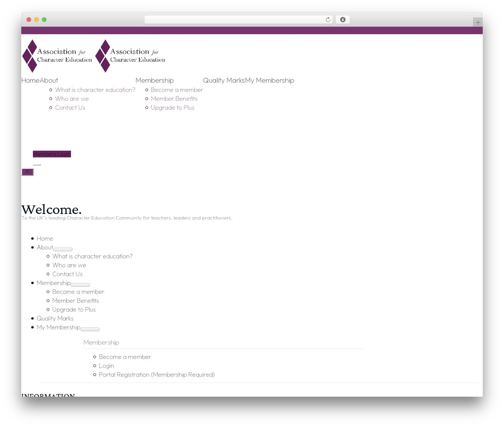This screenshot has width=504, height=427.
Task: Click the first Association for Character Education logo
Action: click(57, 56)
